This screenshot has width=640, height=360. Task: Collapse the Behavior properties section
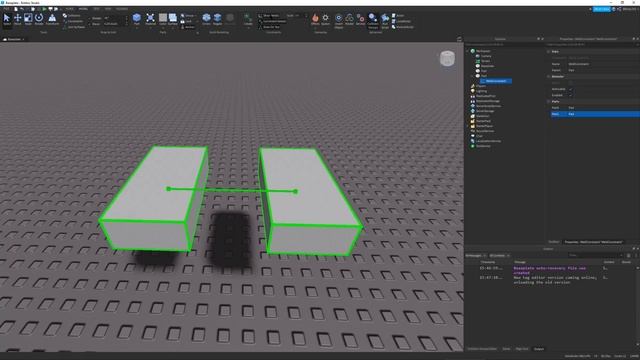pyautogui.click(x=549, y=76)
